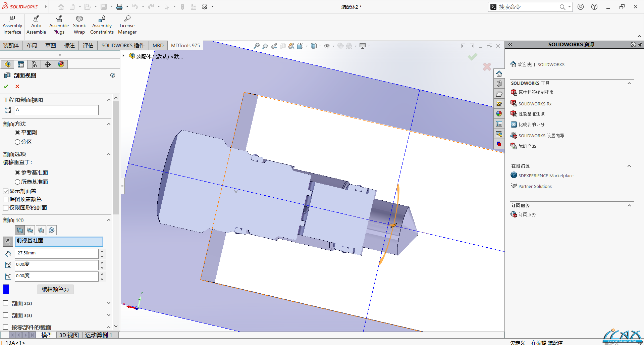Confirm section view with green checkmark
The width and height of the screenshot is (644, 345).
coord(6,86)
